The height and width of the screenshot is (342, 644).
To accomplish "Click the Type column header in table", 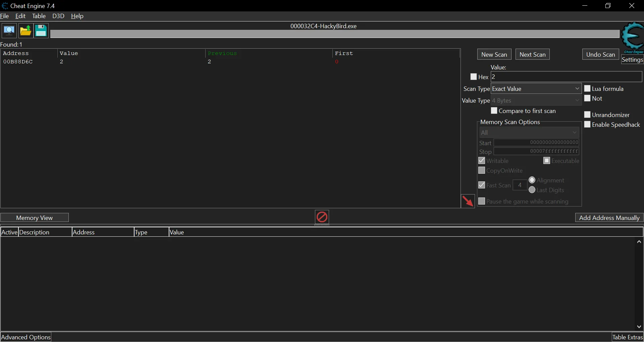I will (151, 232).
